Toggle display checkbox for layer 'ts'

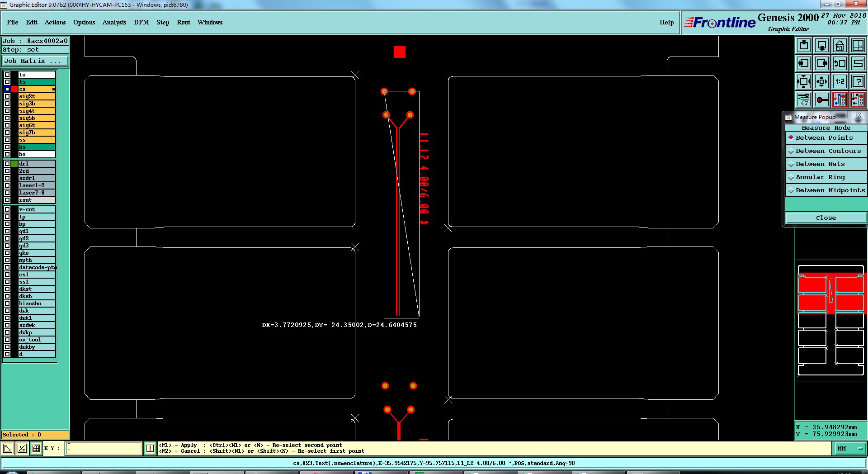7,82
